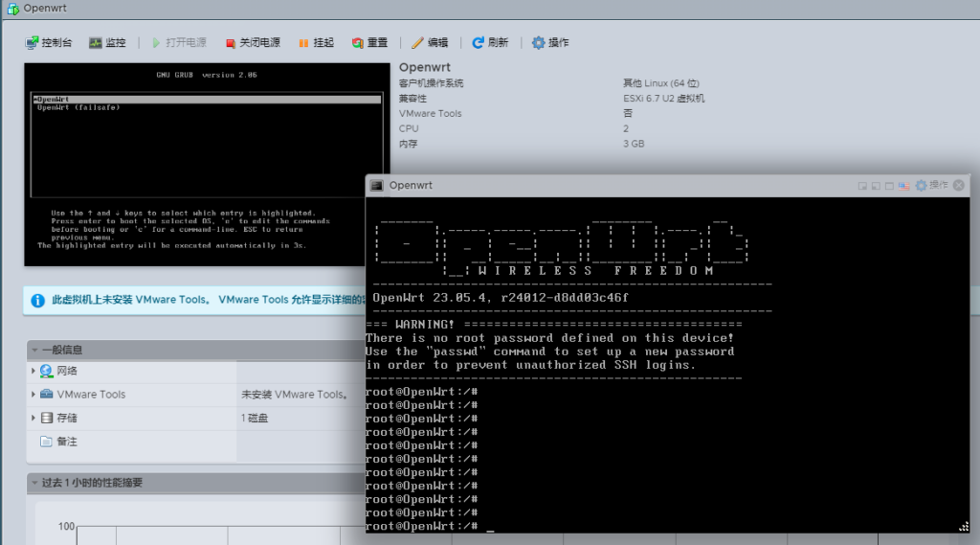
Task: Click the second console resize icon
Action: click(876, 186)
